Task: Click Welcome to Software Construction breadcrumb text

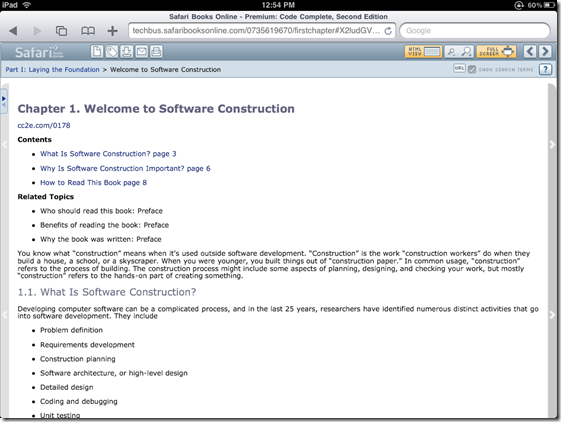Action: (x=165, y=69)
